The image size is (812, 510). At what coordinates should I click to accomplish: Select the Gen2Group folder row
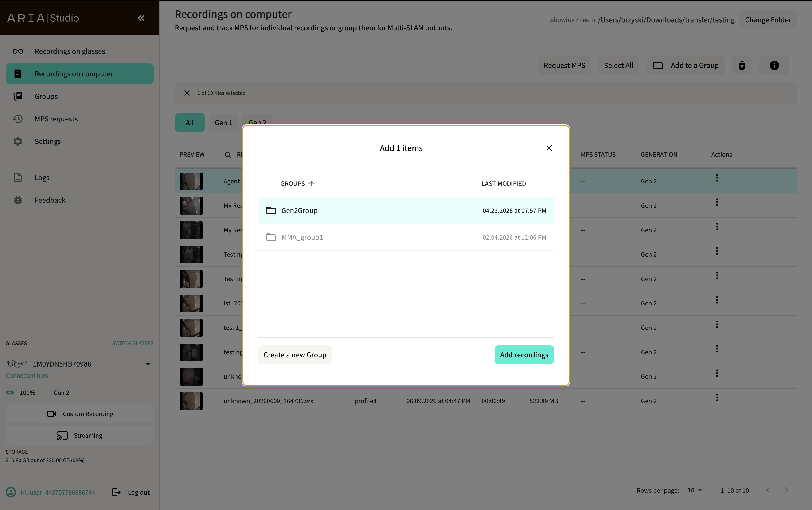tap(406, 210)
